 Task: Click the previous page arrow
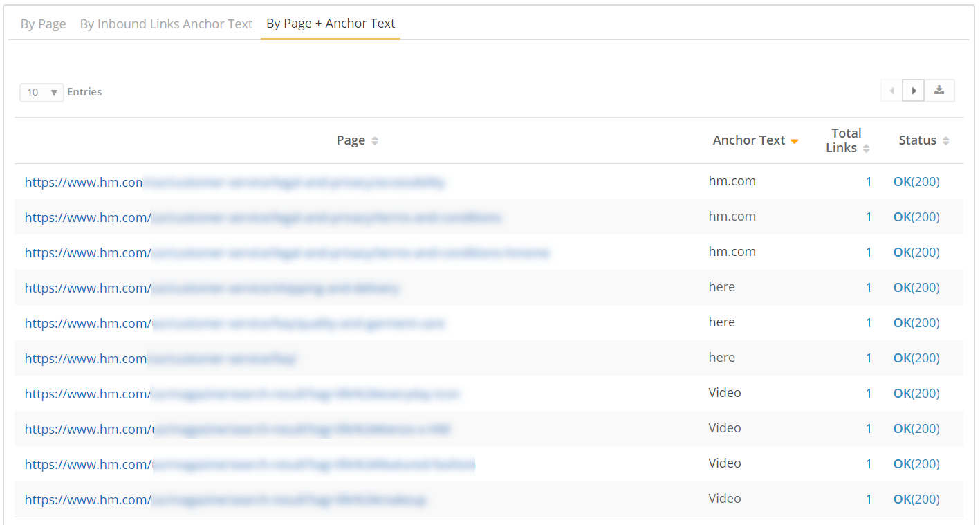(891, 90)
